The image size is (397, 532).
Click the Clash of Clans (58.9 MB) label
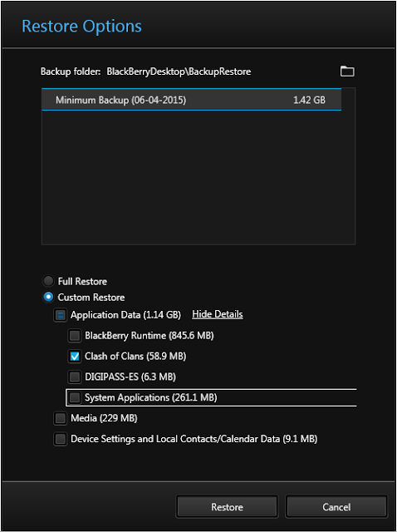click(135, 357)
